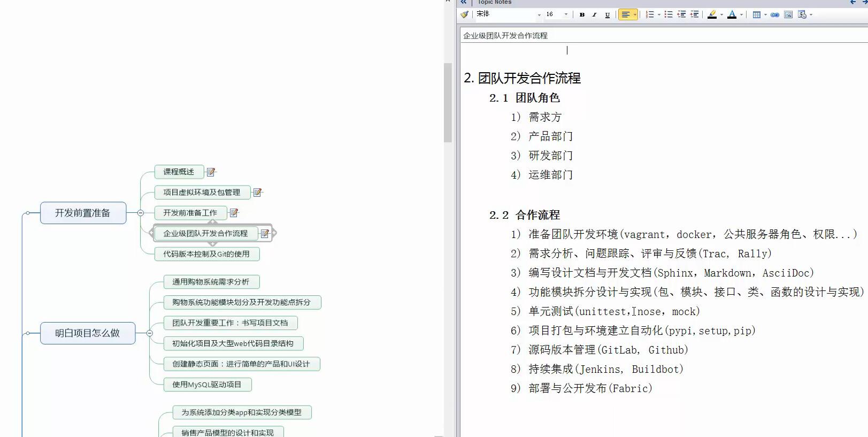Open numbered list style dropdown

(659, 15)
